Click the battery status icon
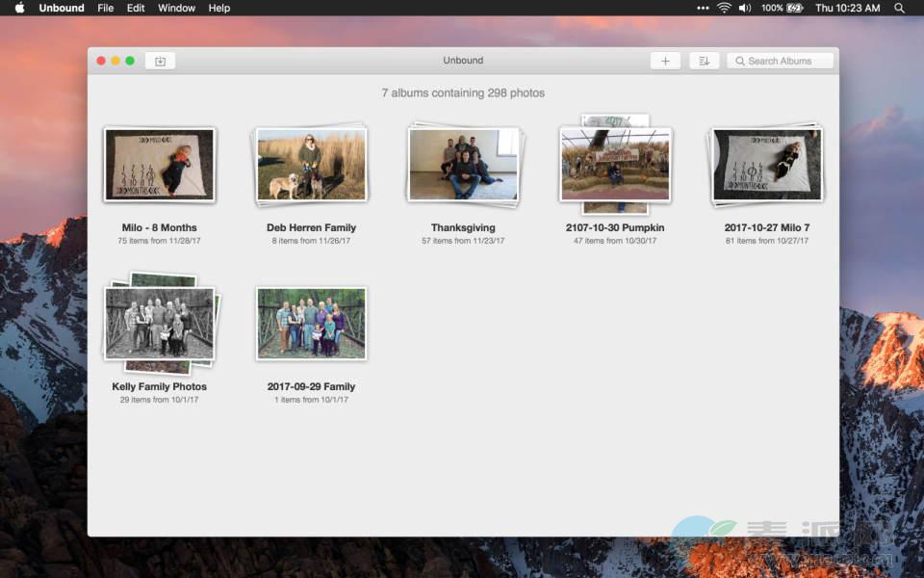 [x=795, y=8]
